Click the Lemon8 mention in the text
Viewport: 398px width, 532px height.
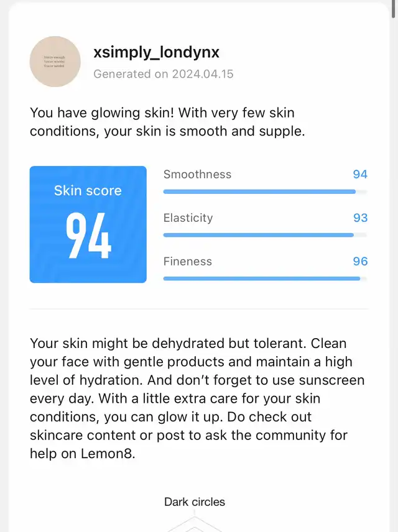[108, 454]
